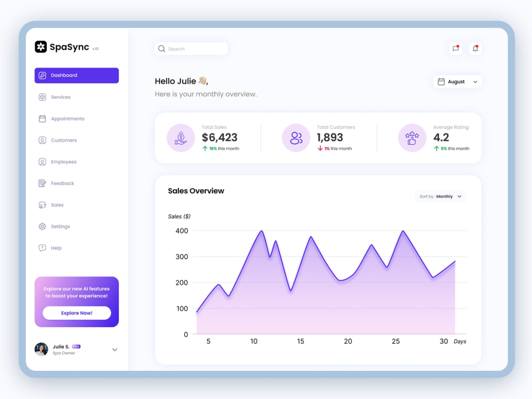Click the 'Hello Julie' greeting

(176, 81)
